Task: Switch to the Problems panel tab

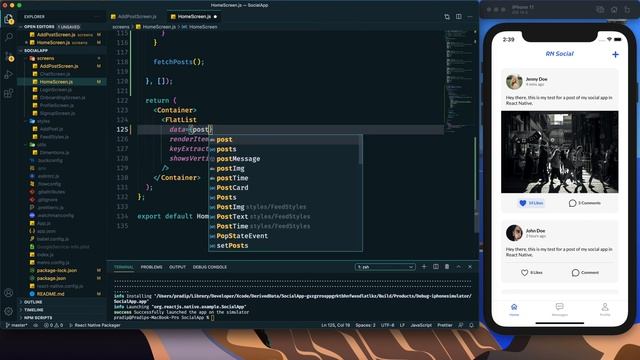Action: (151, 267)
